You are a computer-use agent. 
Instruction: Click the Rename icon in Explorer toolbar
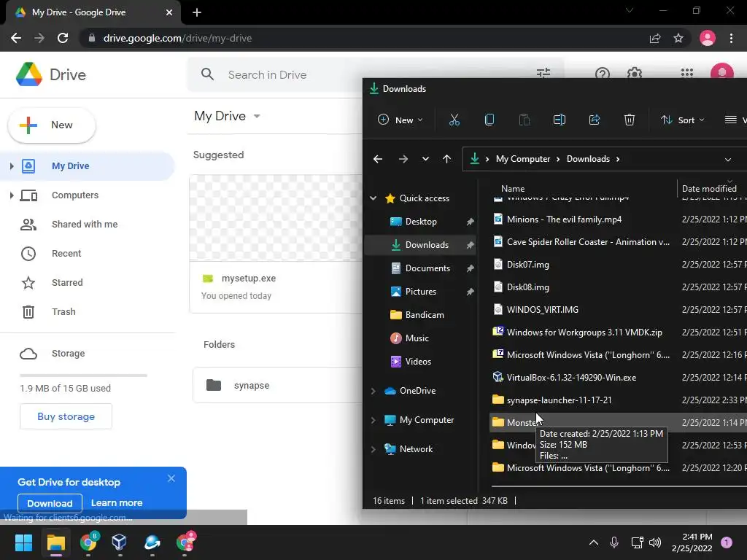(560, 120)
